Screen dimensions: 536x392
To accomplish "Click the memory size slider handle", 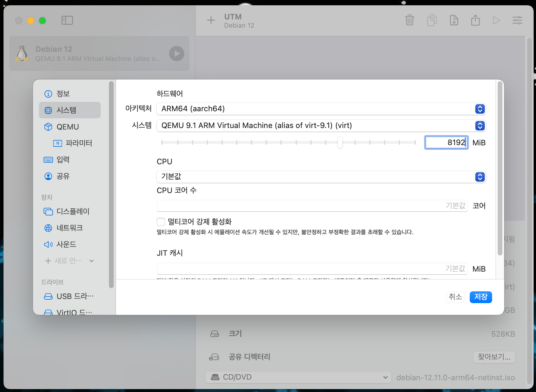I will point(340,142).
